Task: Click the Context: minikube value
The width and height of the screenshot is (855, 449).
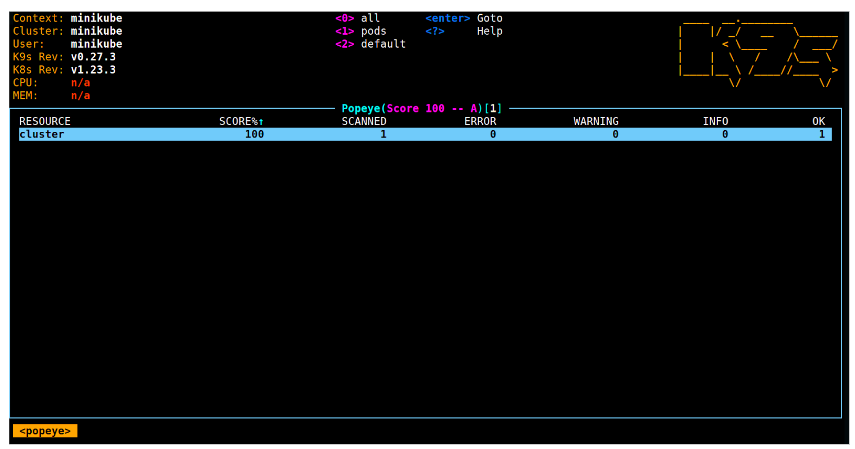Action: [96, 18]
